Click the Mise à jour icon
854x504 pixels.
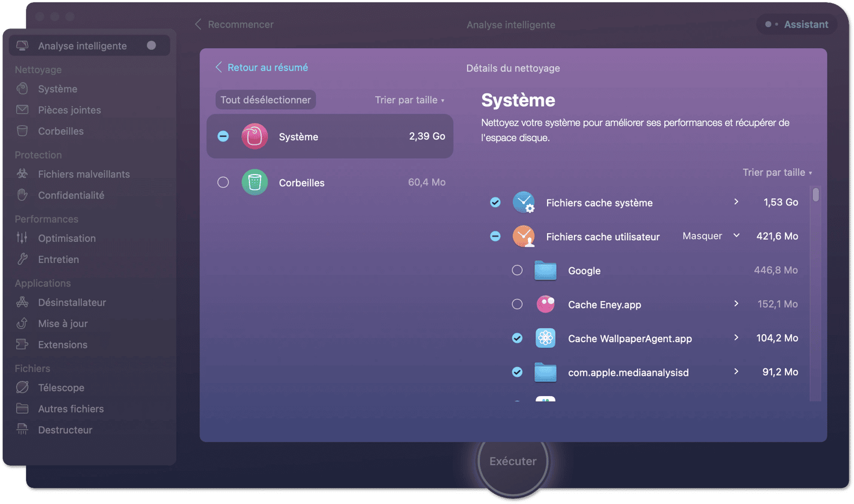pos(23,324)
